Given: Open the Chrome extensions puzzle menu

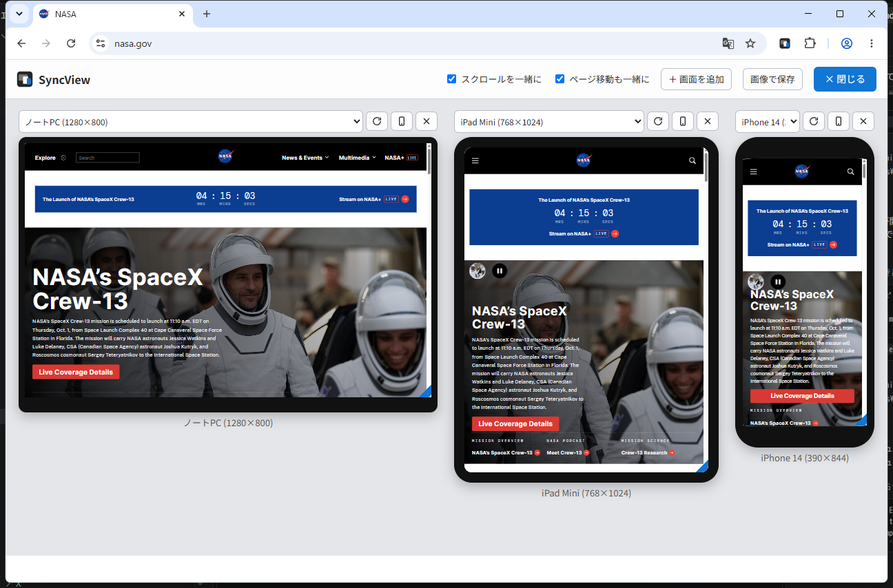Looking at the screenshot, I should point(810,43).
